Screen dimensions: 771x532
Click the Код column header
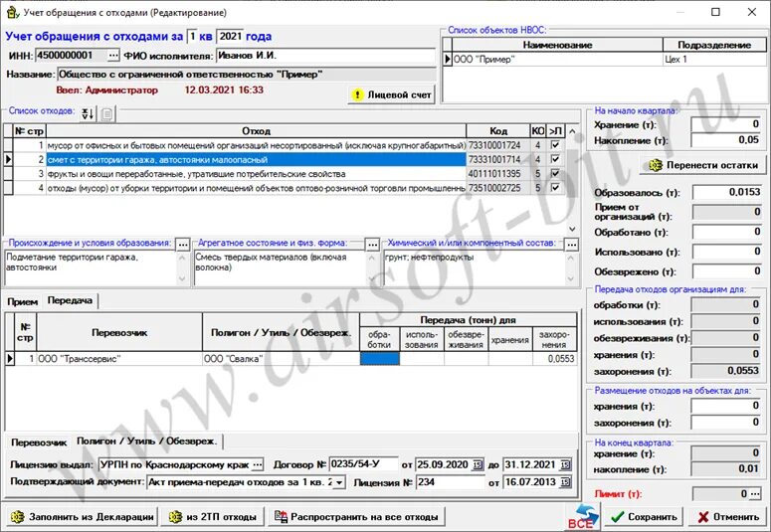click(498, 131)
